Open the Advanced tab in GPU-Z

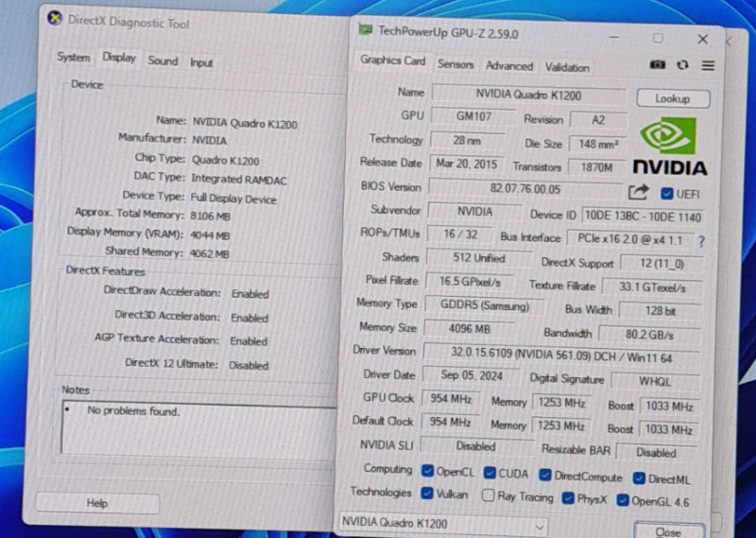[x=509, y=66]
